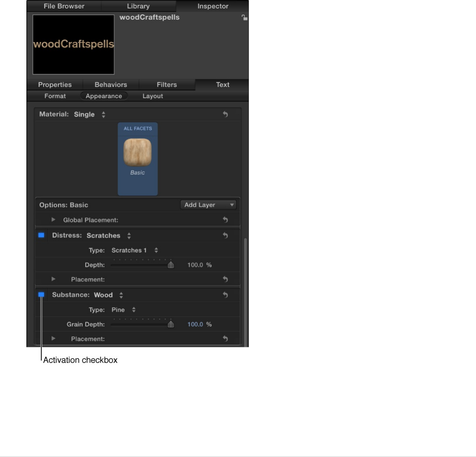Reset the Global Placement parameters
476x457 pixels.
click(225, 220)
